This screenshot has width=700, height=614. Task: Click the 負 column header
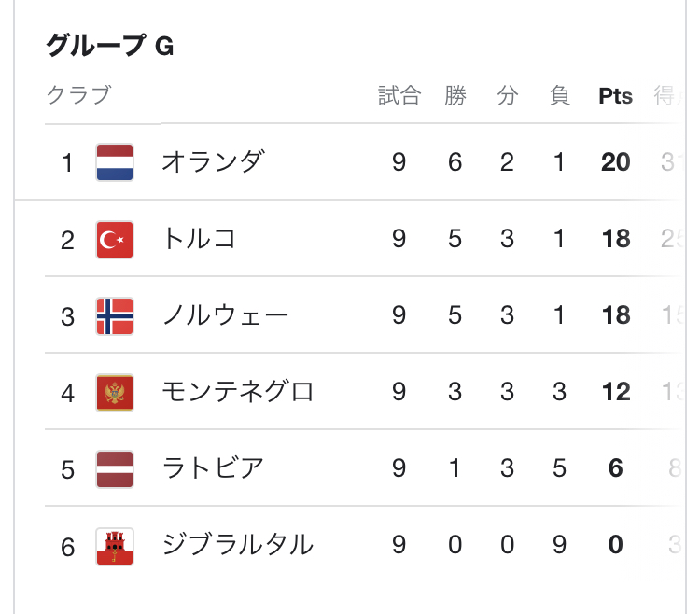pos(559,95)
